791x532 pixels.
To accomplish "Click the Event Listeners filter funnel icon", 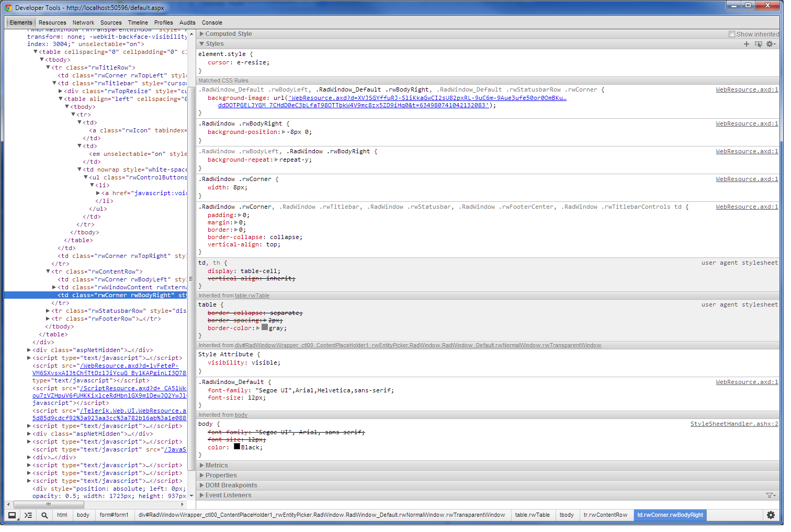I will (770, 495).
